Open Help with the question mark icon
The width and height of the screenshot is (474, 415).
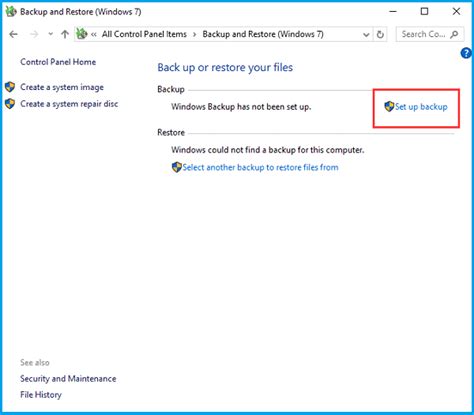tap(466, 53)
